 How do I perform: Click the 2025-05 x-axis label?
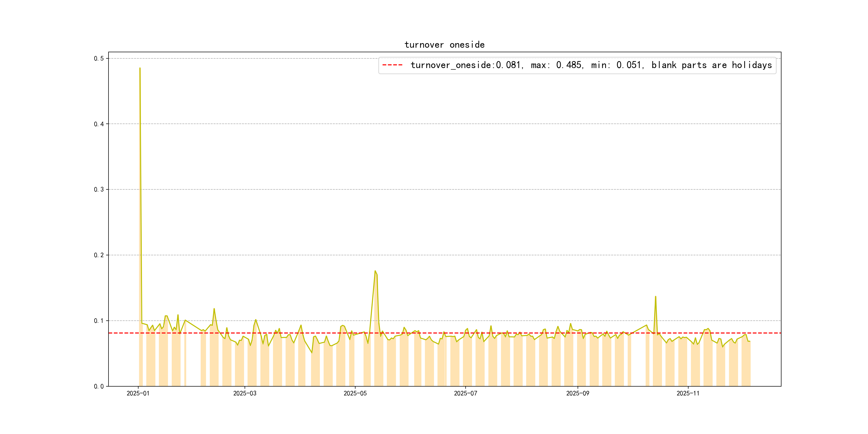pyautogui.click(x=355, y=393)
